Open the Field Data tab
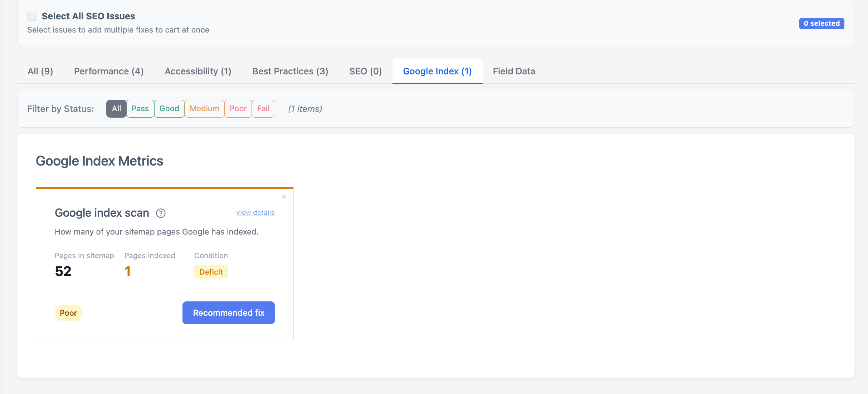 [x=514, y=71]
